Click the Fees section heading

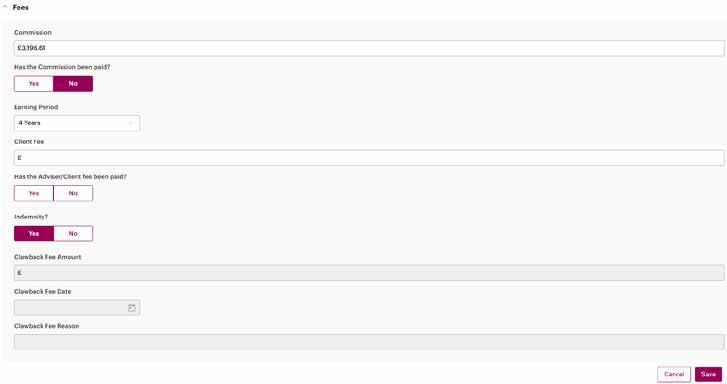(20, 7)
